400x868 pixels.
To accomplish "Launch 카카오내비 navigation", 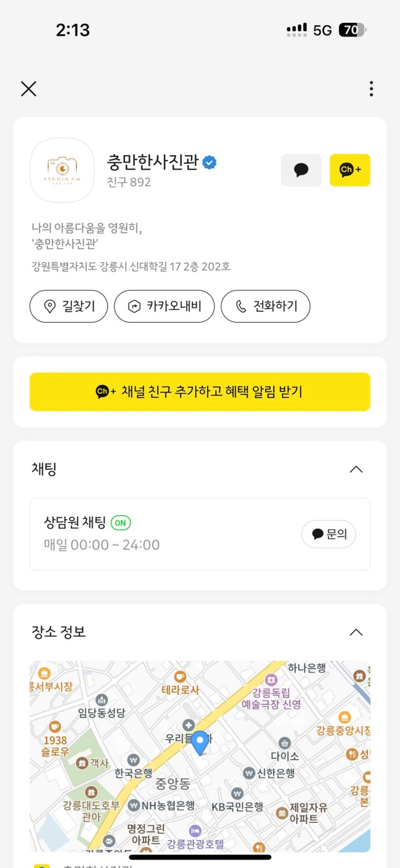I will (x=164, y=306).
